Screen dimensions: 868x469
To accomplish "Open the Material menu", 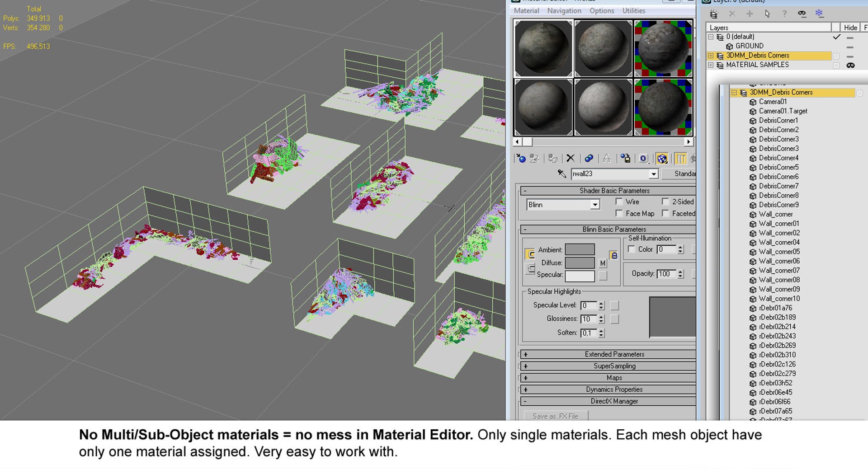I will point(526,11).
